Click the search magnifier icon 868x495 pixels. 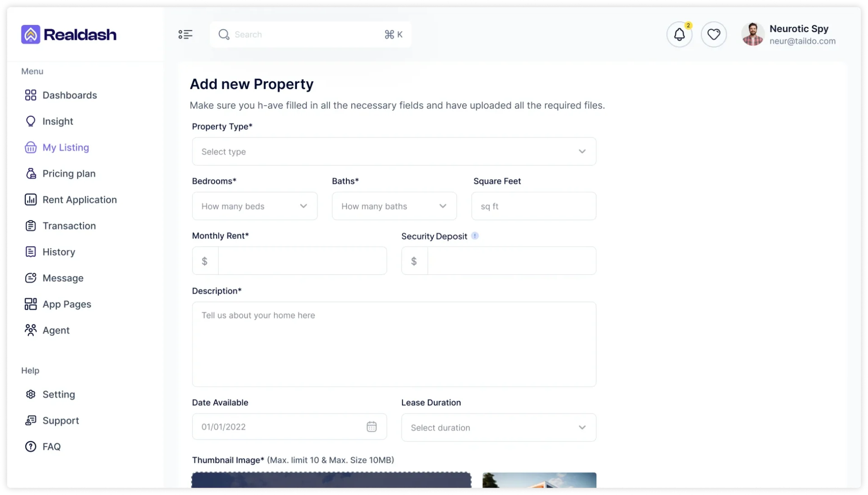224,34
